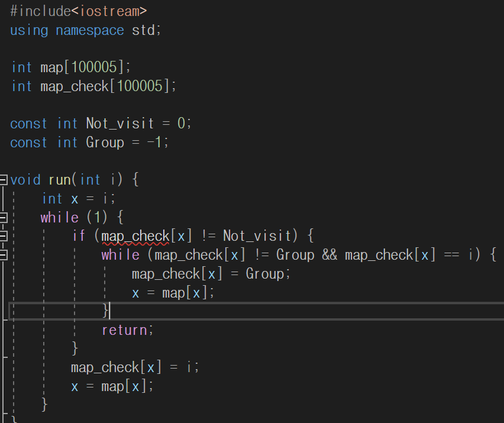Click variable 'x' in 'int x = i;'
Viewport: 504px width, 423px height.
point(75,199)
